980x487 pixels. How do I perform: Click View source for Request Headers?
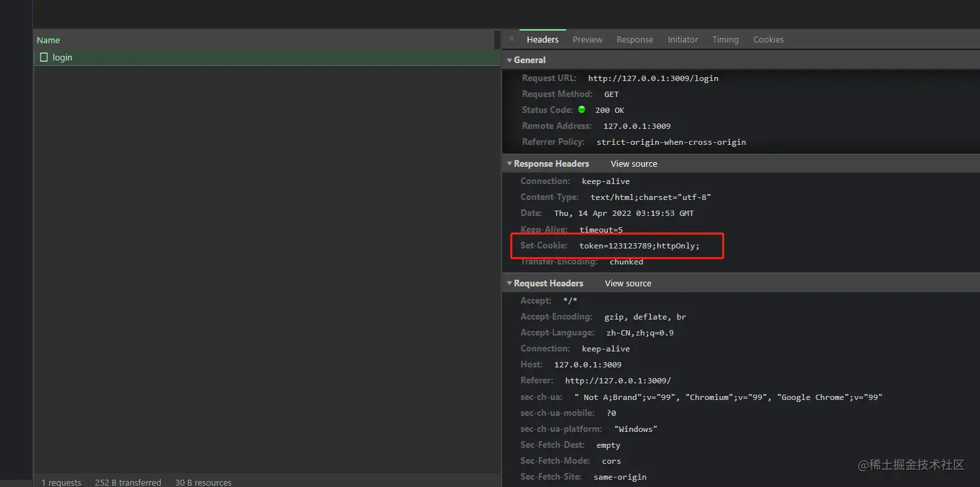[x=628, y=283]
